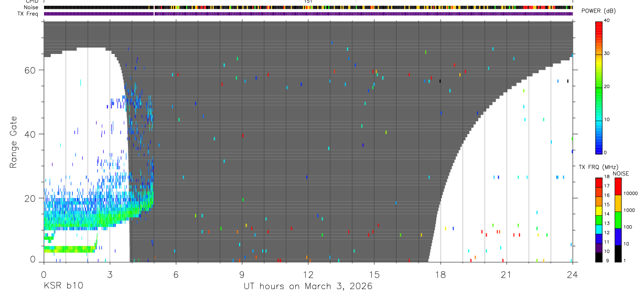Click the 100 tick label on NOISE bar
The image size is (644, 297).
(x=628, y=227)
